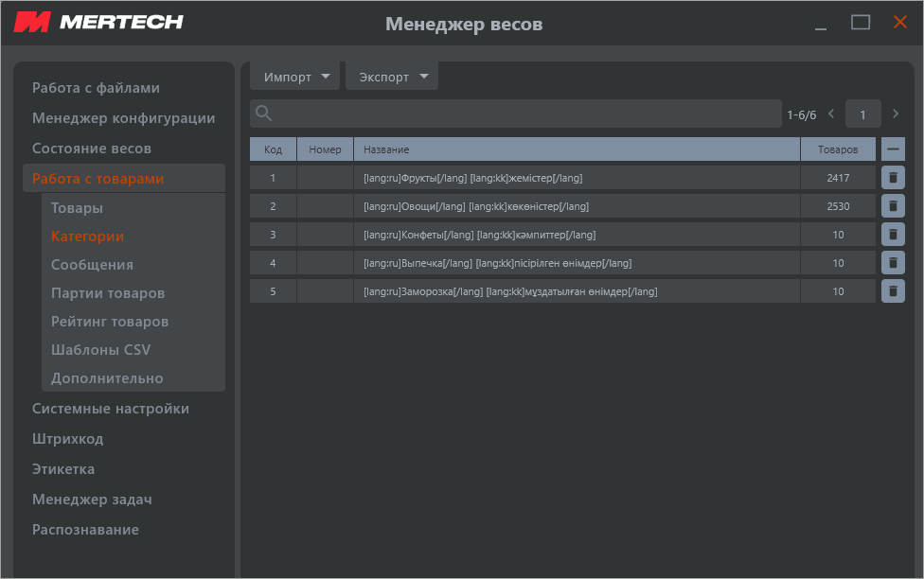The height and width of the screenshot is (579, 924).
Task: Click the minus button in table header
Action: tap(893, 149)
